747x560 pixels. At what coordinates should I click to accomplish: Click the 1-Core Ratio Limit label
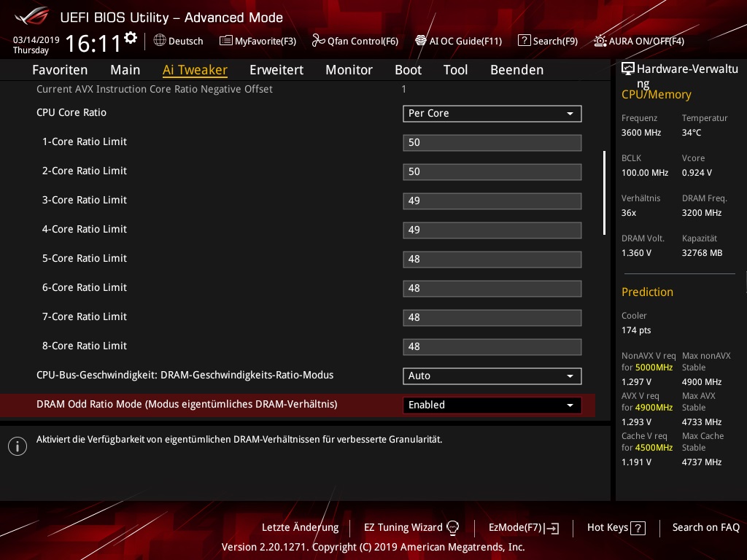[85, 142]
